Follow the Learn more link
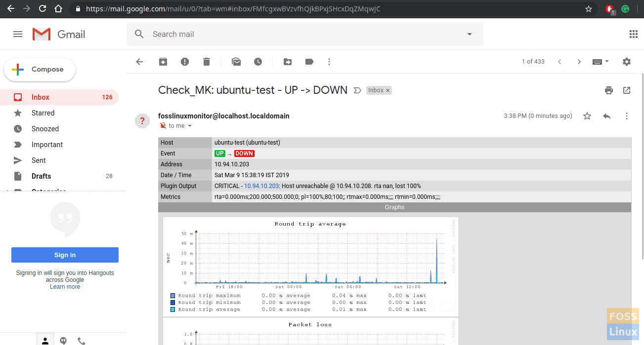This screenshot has width=644, height=345. click(65, 287)
